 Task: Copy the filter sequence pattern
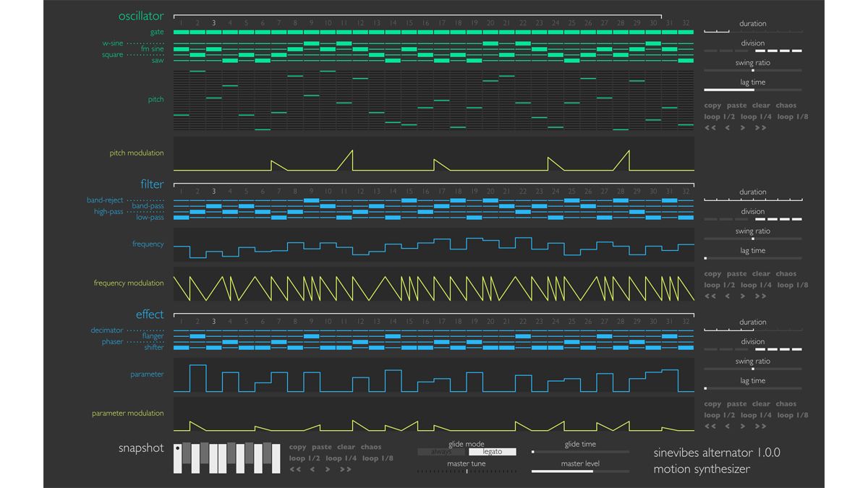coord(712,273)
